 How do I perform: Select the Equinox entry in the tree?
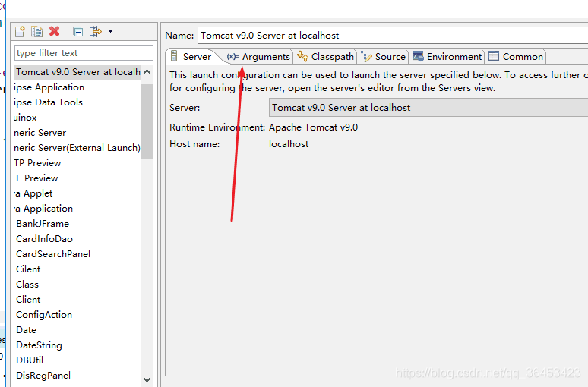26,118
